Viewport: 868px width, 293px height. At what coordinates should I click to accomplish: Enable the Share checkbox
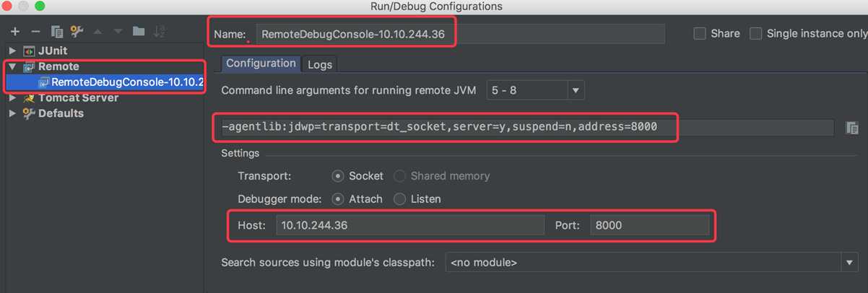[x=699, y=33]
